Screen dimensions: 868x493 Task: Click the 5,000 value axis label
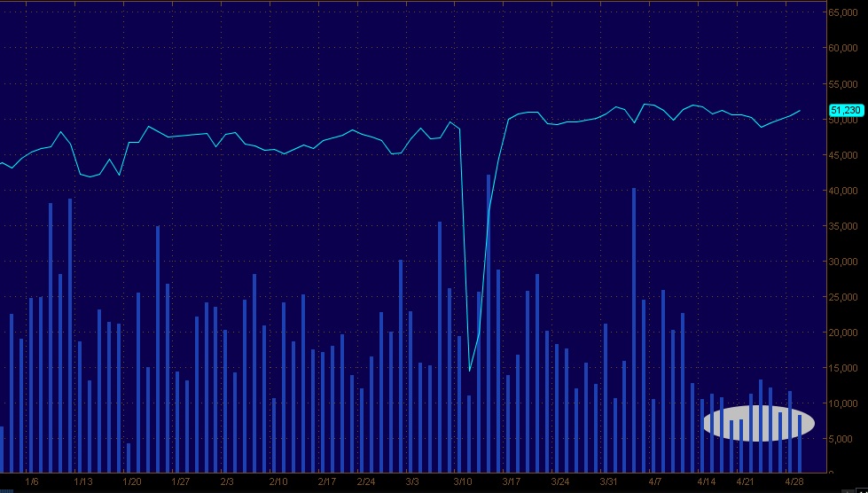tap(847, 439)
